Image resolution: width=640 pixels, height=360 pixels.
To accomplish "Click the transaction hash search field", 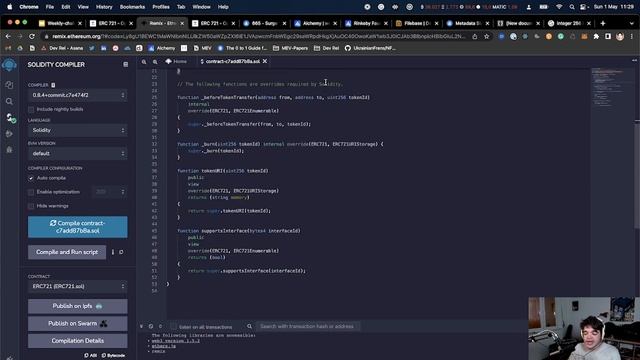I will point(309,326).
